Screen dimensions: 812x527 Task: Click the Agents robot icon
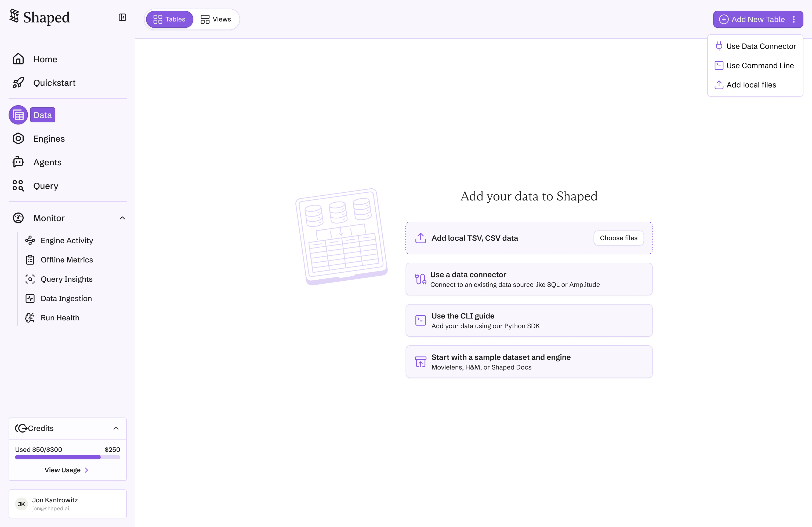pyautogui.click(x=18, y=162)
